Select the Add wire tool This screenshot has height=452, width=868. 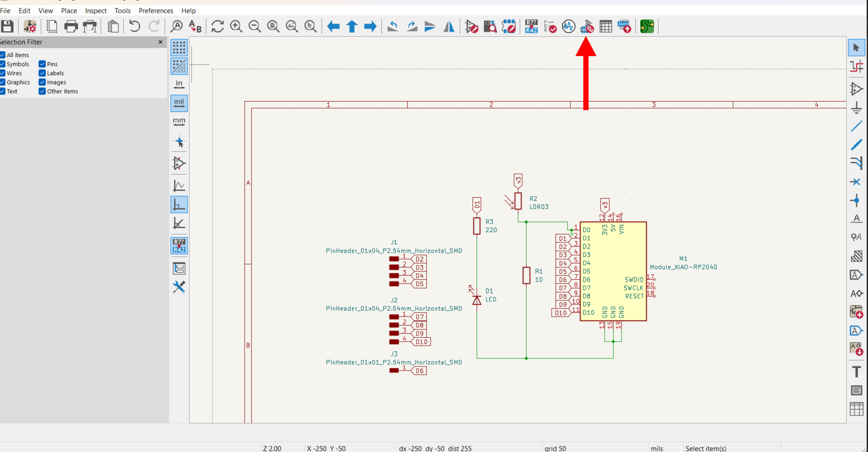(856, 126)
